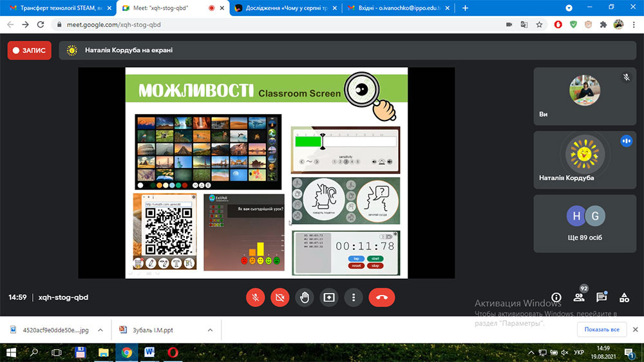
Task: Reload the Meet page
Action: [40, 24]
